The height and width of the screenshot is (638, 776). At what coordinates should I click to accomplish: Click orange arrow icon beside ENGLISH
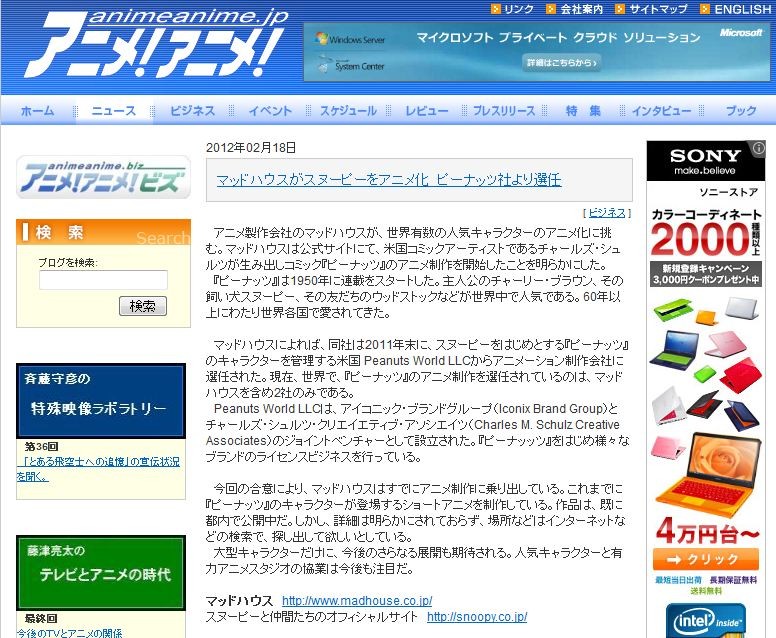(x=705, y=9)
